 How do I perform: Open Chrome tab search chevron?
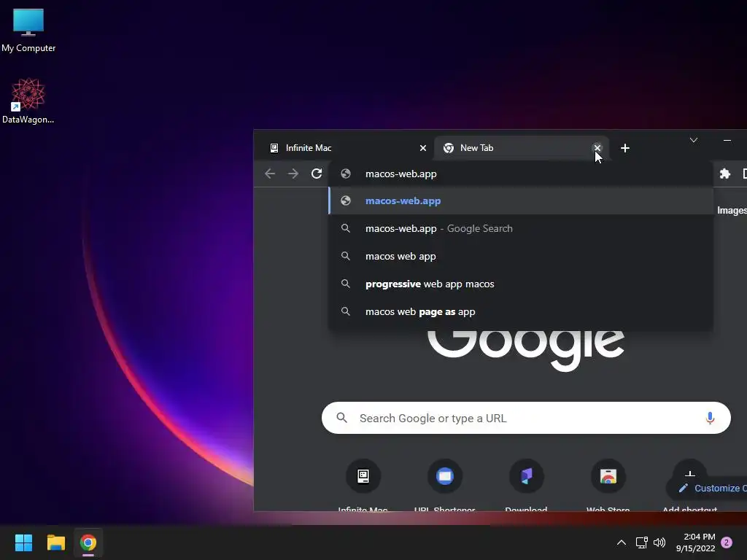pos(694,140)
